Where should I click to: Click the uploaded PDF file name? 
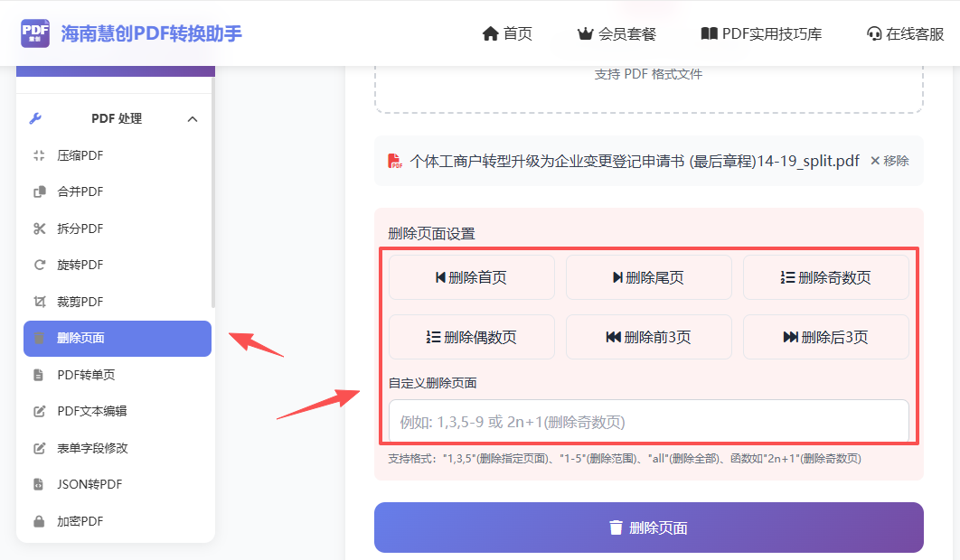[635, 161]
